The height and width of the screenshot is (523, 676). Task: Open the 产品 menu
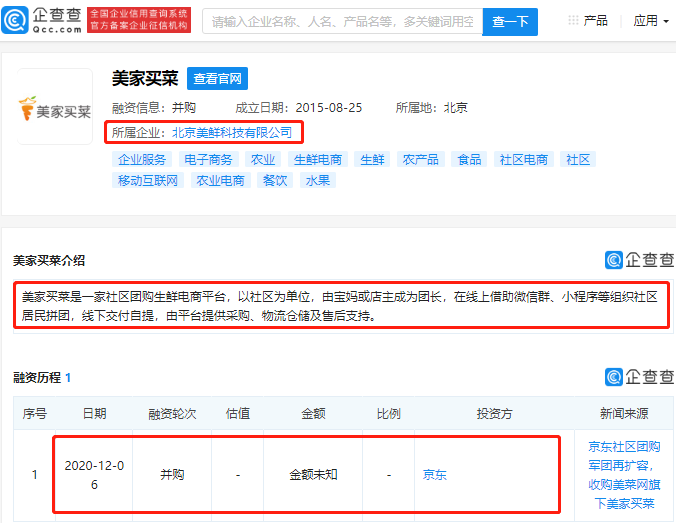[595, 21]
